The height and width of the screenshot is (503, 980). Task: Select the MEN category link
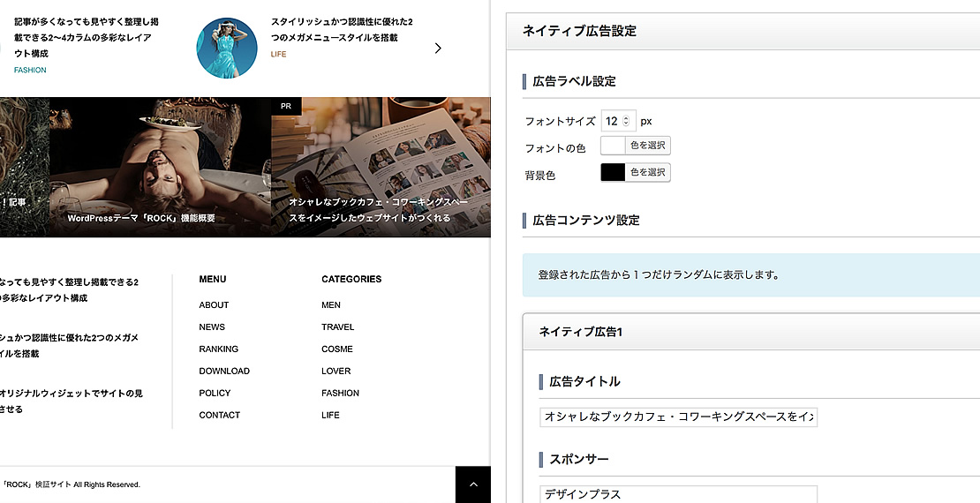coord(330,305)
